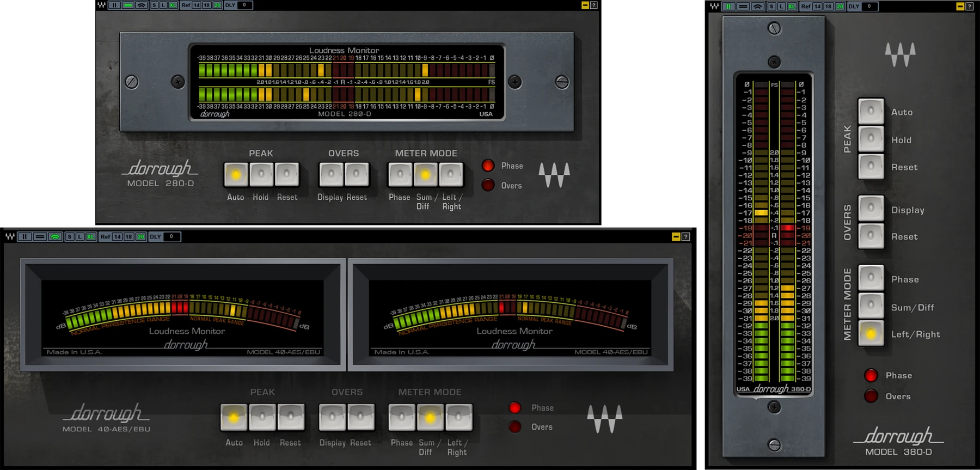
Task: Select Left/Right meter mode on 40-AES/EBU
Action: point(459,417)
